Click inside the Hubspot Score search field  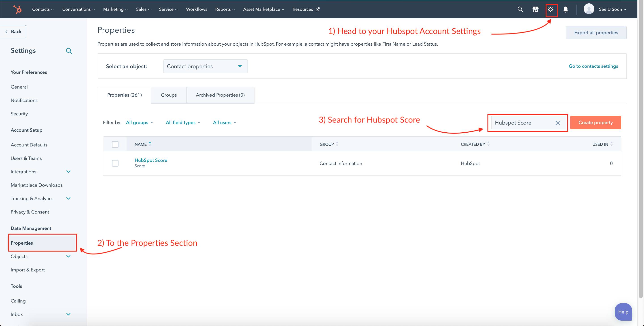[x=523, y=123]
